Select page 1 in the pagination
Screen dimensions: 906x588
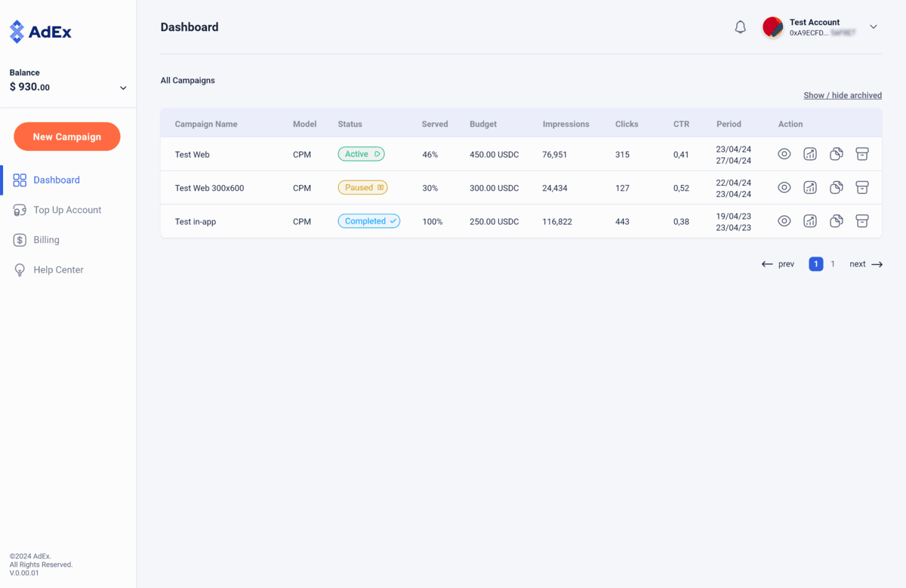pos(815,263)
